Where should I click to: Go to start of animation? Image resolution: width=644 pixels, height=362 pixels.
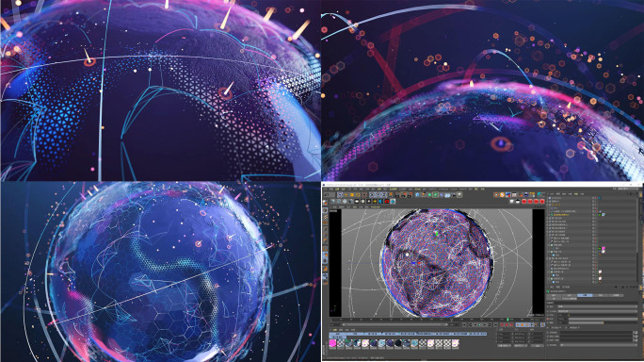pyautogui.click(x=464, y=324)
